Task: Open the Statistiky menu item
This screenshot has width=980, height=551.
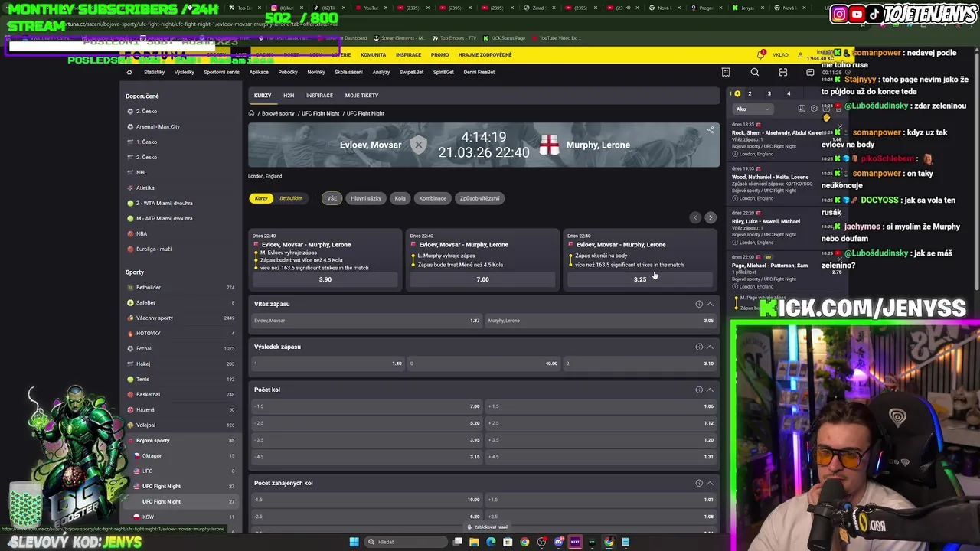Action: click(x=154, y=72)
